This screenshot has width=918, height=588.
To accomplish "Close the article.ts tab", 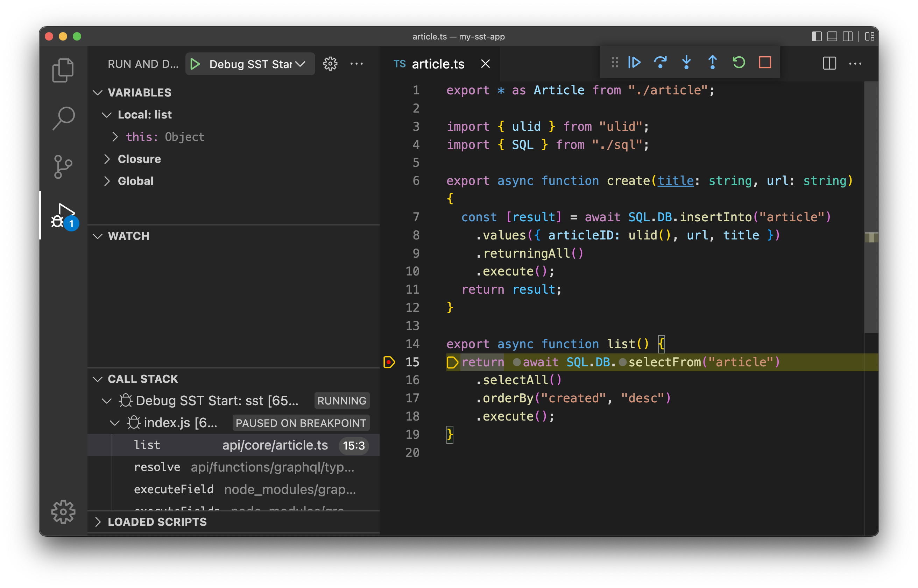I will (x=485, y=64).
